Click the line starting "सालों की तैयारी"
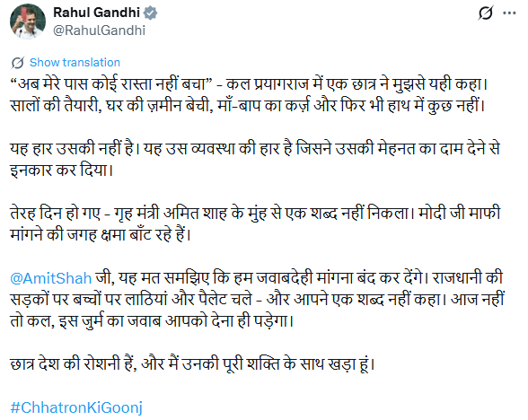 click(x=248, y=106)
